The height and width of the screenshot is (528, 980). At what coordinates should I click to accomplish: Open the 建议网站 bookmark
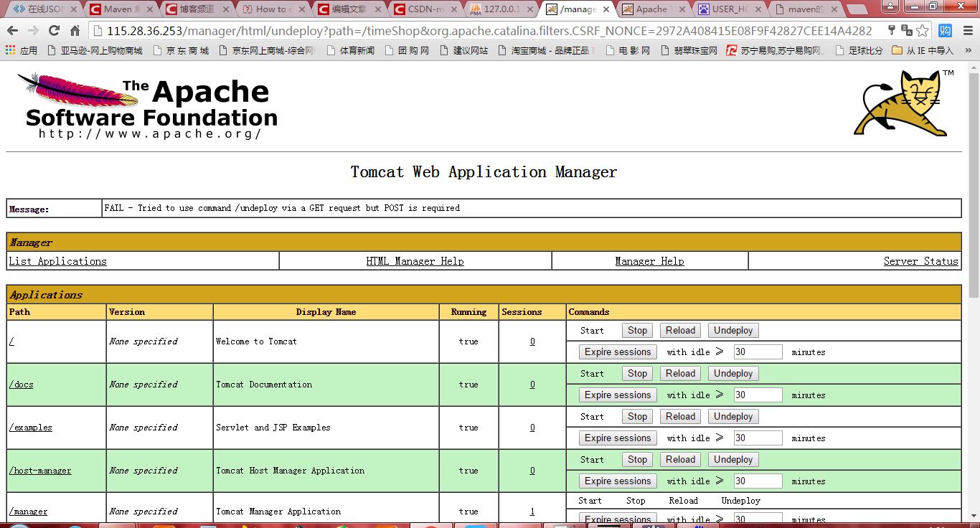[463, 50]
